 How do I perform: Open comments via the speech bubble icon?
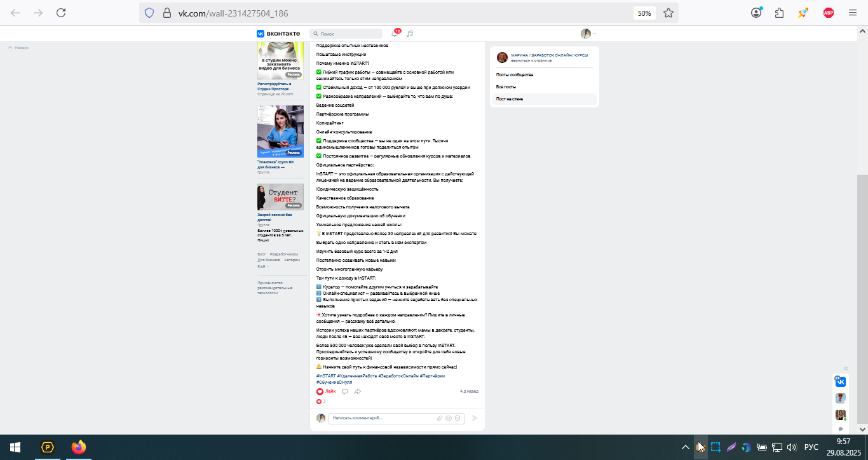pyautogui.click(x=345, y=391)
